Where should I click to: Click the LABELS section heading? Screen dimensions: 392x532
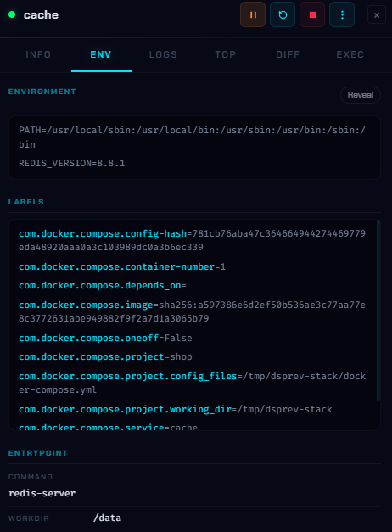pos(26,202)
